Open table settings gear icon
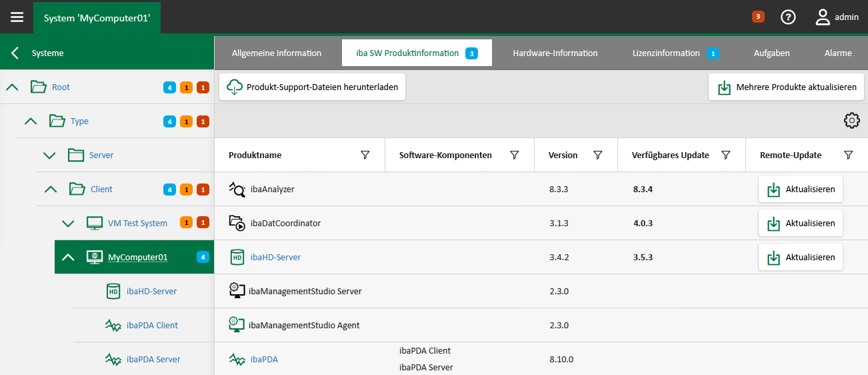The image size is (868, 375). click(x=851, y=121)
